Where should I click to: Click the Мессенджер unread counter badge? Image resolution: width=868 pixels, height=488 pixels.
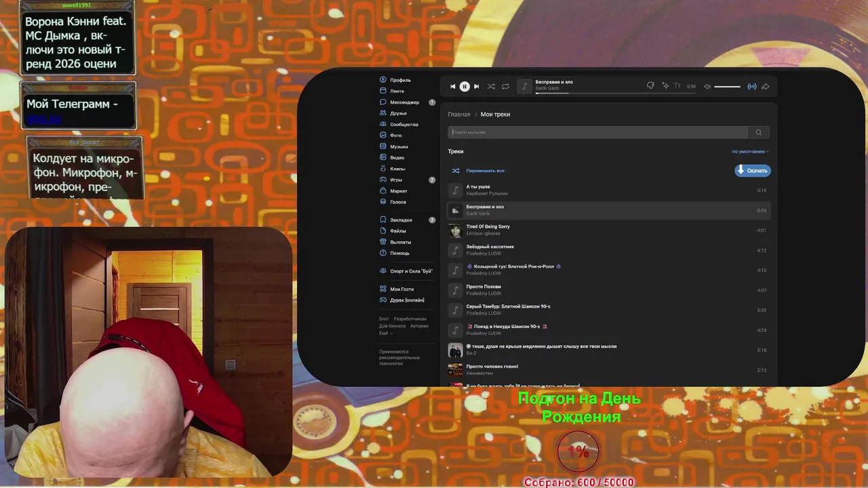click(x=432, y=102)
